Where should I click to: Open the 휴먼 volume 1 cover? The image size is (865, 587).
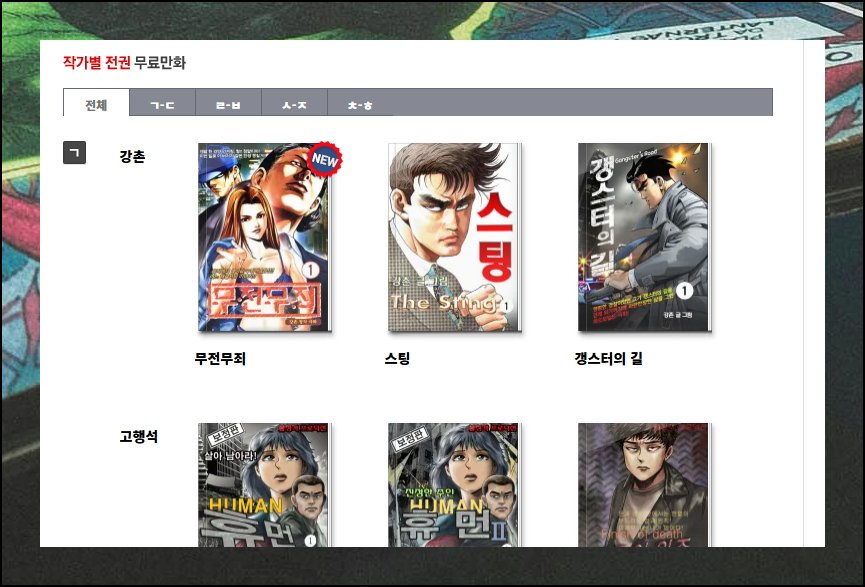[265, 485]
